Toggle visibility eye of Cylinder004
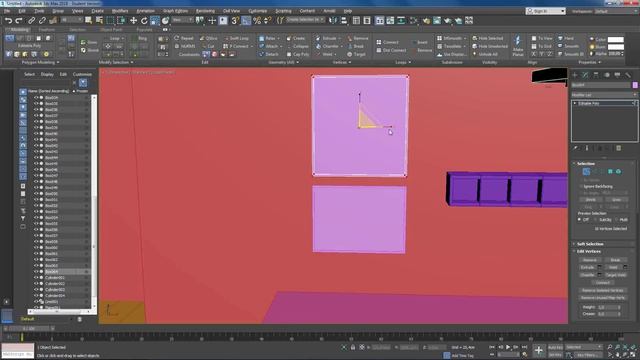Viewport: 640px width, 360px height. tap(36, 296)
